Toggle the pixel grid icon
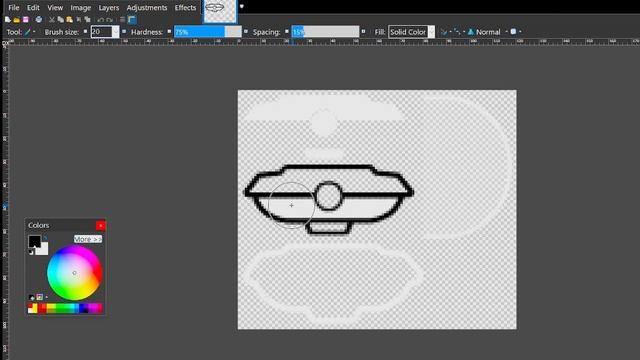640x360 pixels. tap(122, 20)
